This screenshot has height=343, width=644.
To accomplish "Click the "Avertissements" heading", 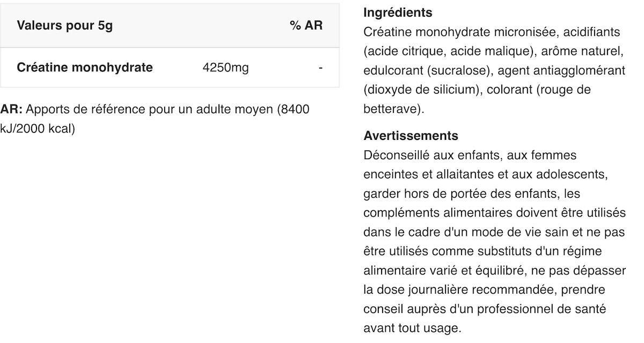I will (x=411, y=136).
